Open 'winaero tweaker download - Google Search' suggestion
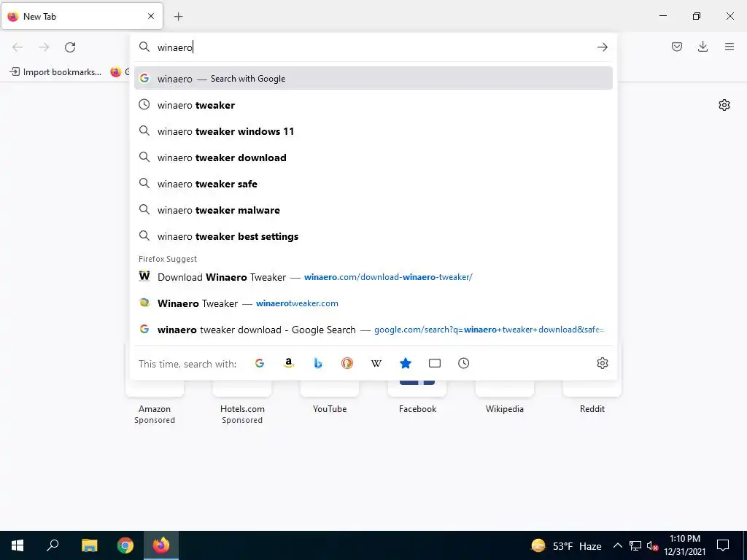This screenshot has width=747, height=560. 373,330
